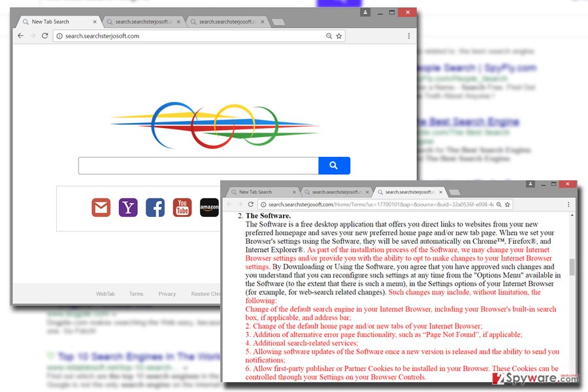The height and width of the screenshot is (392, 588).
Task: Reload the page in the Terms window
Action: (x=251, y=204)
